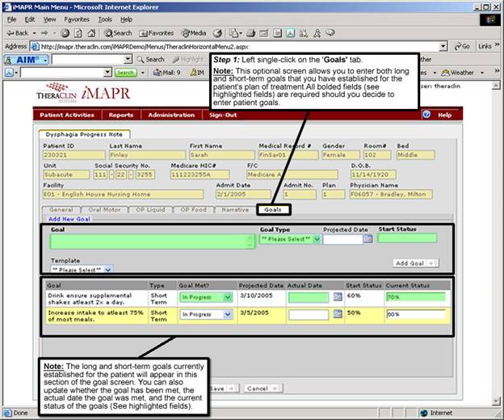Click the Sign-Out menu item

click(x=223, y=115)
